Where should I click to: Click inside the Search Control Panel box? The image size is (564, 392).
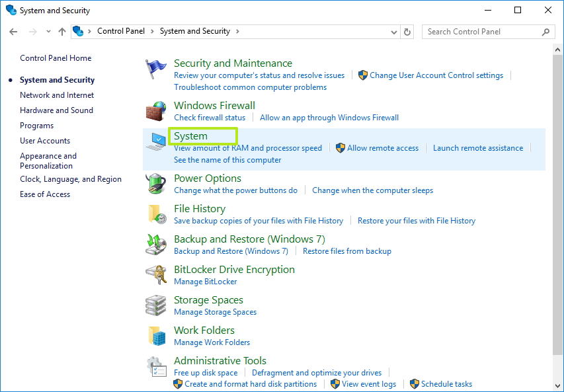click(483, 31)
